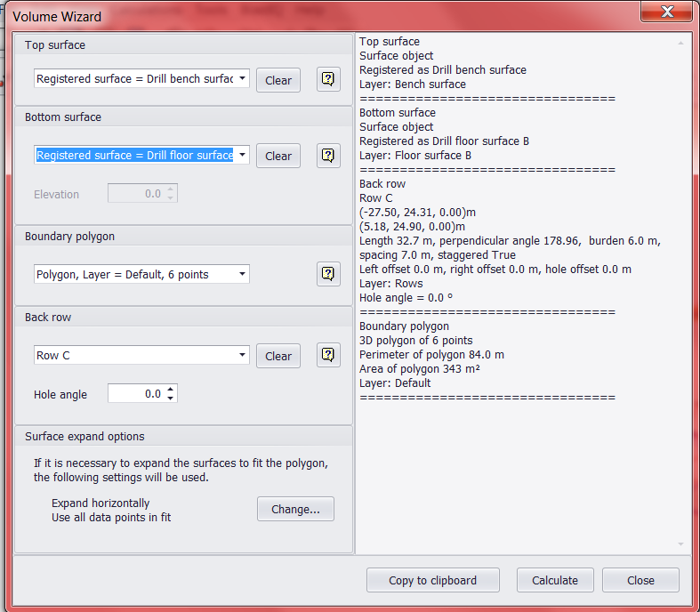Click the 'Use all data points in fit' text
700x612 pixels.
coord(111,517)
